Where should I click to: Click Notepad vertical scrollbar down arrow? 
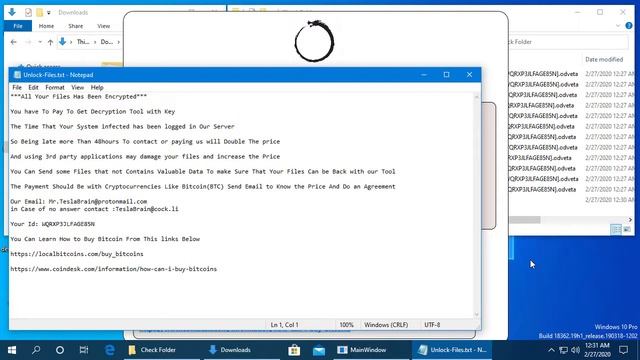[x=476, y=315]
